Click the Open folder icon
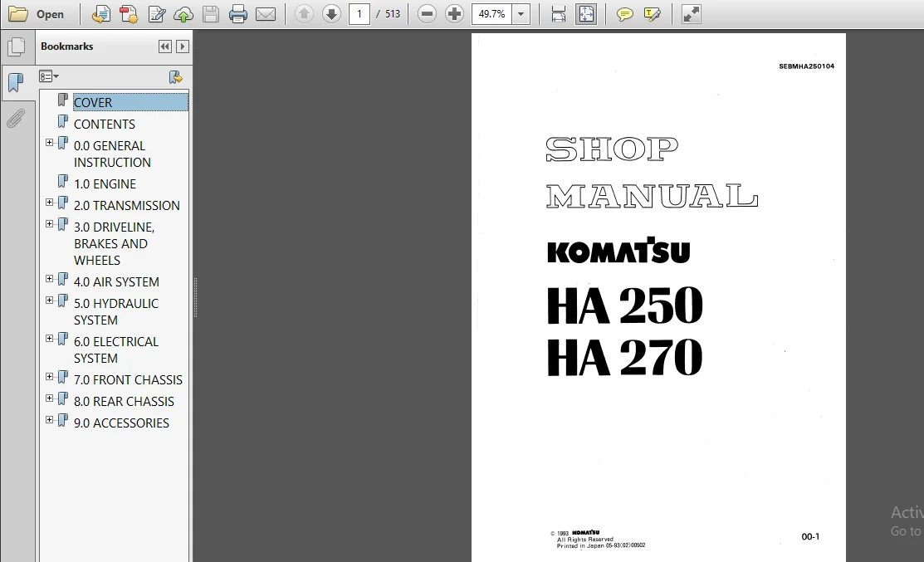Viewport: 924px width, 562px height. point(17,14)
